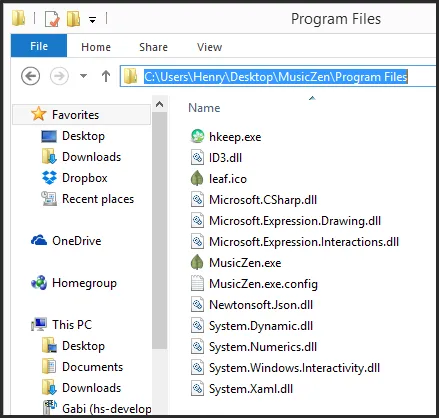
Task: Select This PC in navigation pane
Action: [72, 325]
